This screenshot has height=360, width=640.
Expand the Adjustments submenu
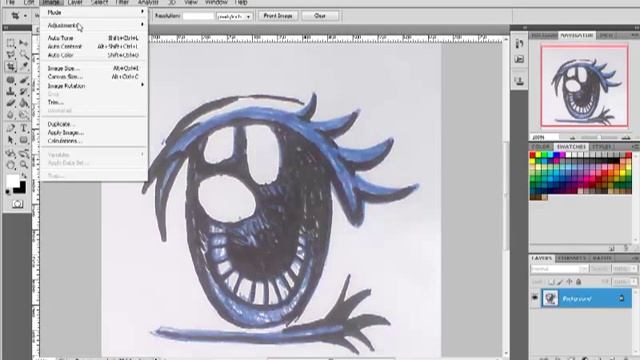94,25
